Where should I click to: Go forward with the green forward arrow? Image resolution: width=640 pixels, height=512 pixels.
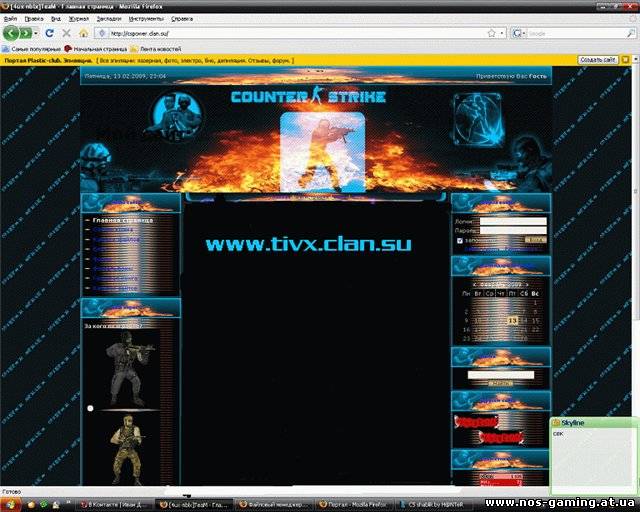click(x=25, y=33)
